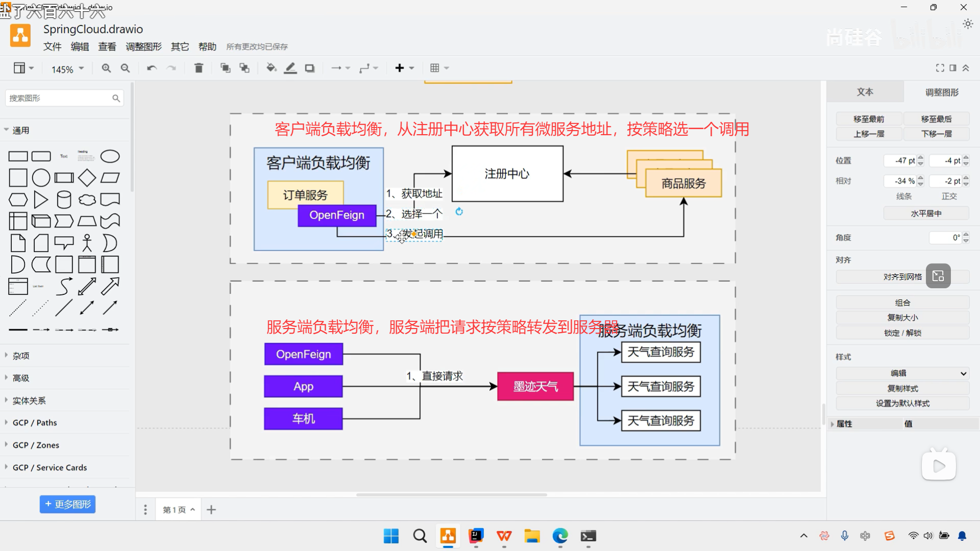Click the send to back icon
The height and width of the screenshot is (551, 980).
[x=244, y=68]
